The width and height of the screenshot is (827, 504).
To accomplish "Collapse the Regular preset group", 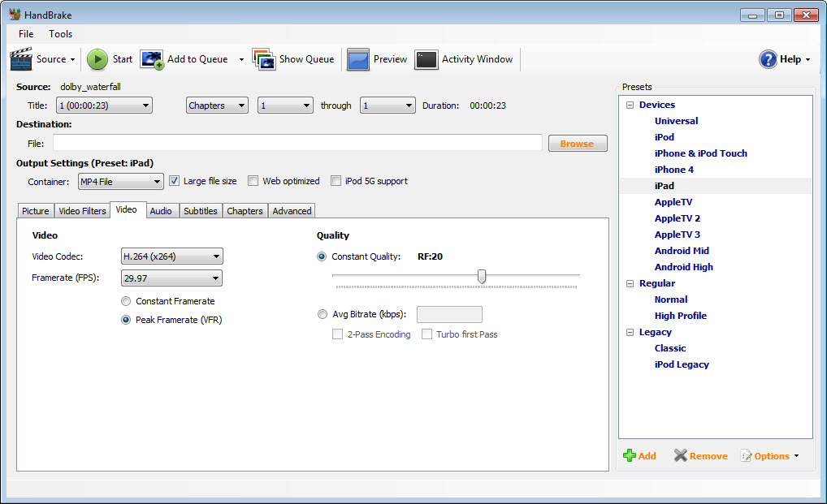I will click(630, 283).
